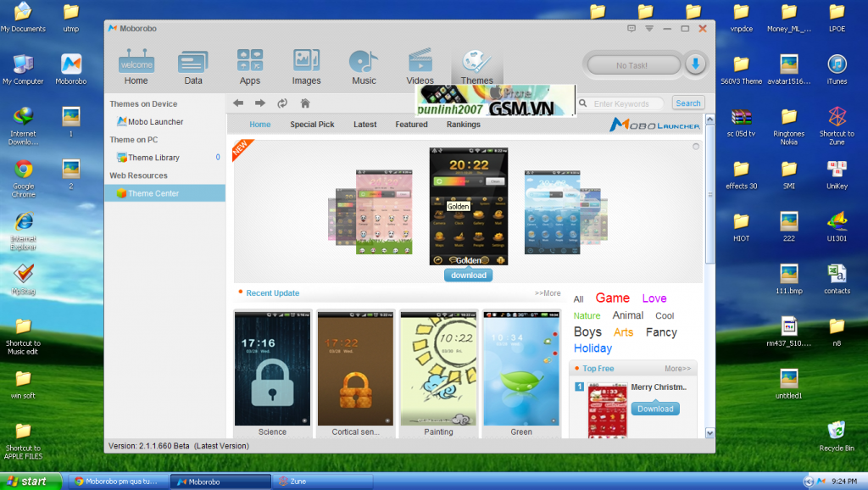Download the Golden theme

468,276
